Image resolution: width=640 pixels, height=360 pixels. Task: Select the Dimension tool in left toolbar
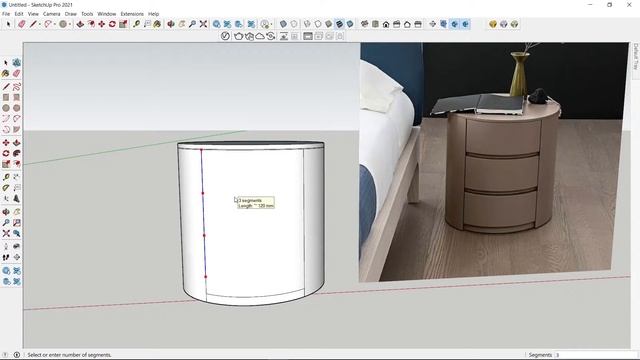[x=17, y=177]
